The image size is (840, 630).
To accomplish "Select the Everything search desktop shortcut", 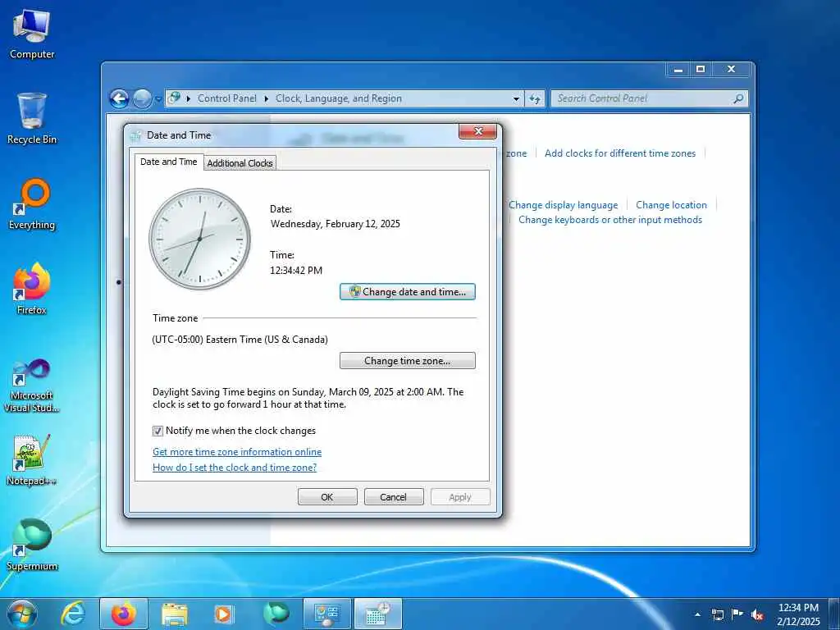I will pos(32,204).
